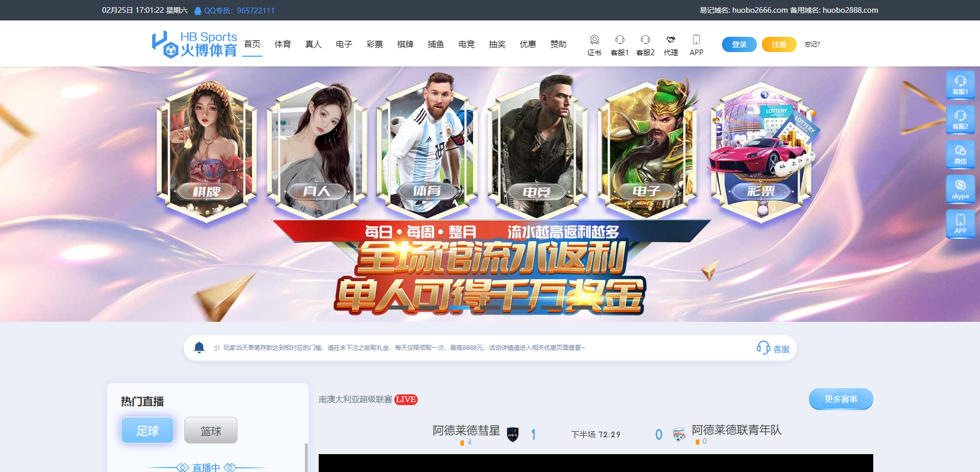Select the last banner carousel indicator

(x=582, y=308)
